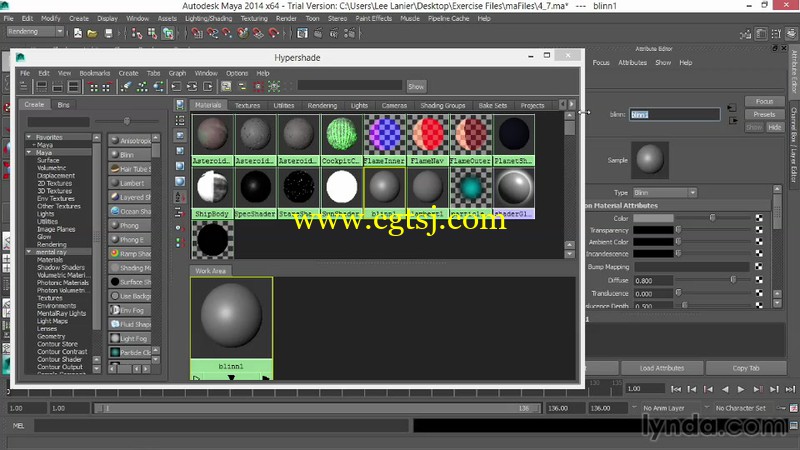800x450 pixels.
Task: Open Bump Mapping map checker button
Action: tap(759, 266)
